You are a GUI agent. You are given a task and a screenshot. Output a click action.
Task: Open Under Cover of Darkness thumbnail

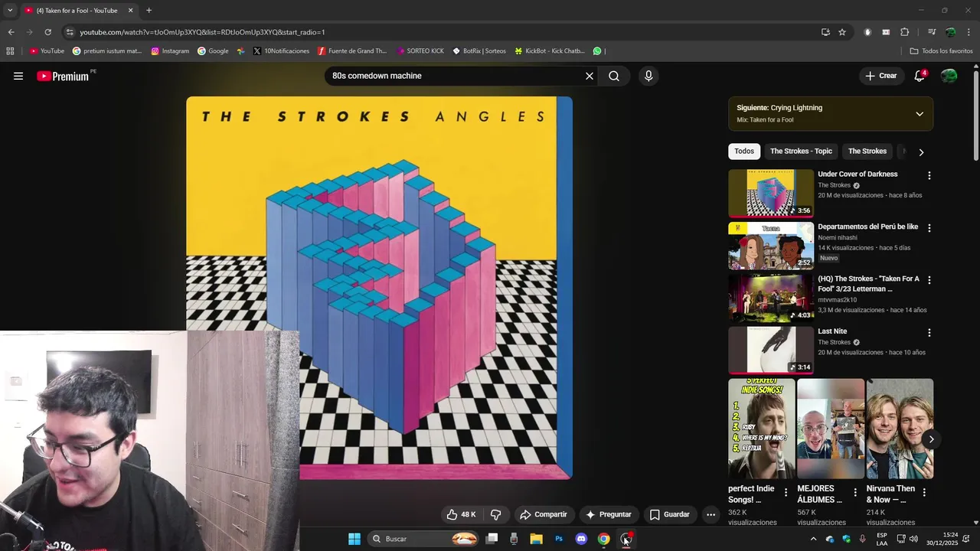771,194
